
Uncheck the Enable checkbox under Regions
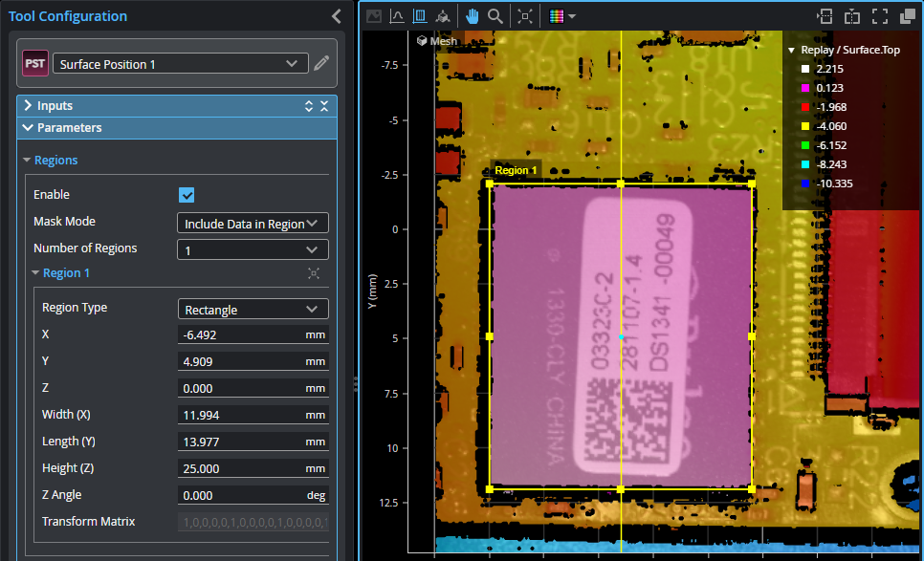pos(187,195)
